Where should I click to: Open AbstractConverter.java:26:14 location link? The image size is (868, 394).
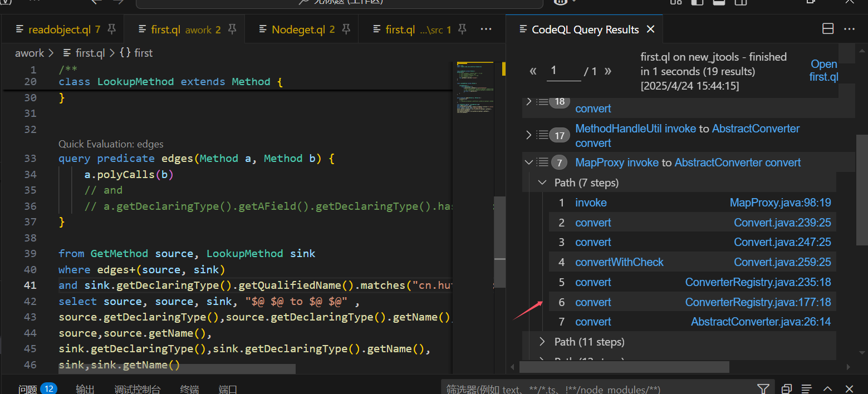click(761, 322)
